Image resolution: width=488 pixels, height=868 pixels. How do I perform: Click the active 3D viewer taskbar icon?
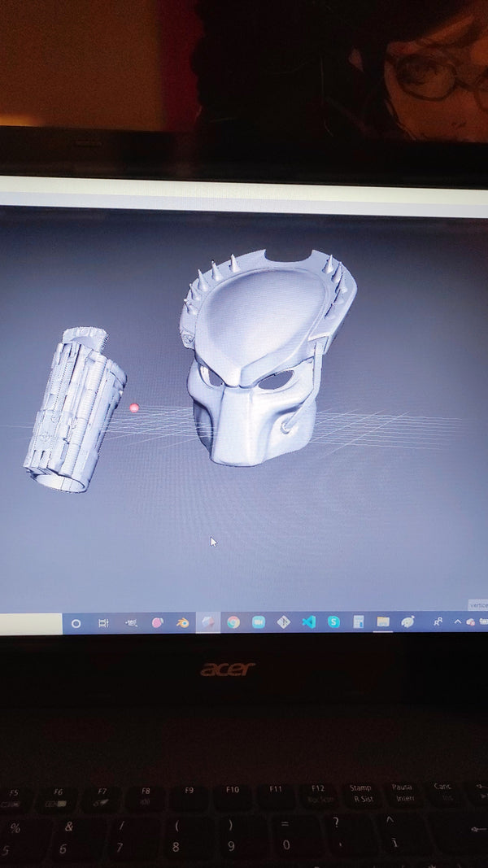tap(208, 622)
